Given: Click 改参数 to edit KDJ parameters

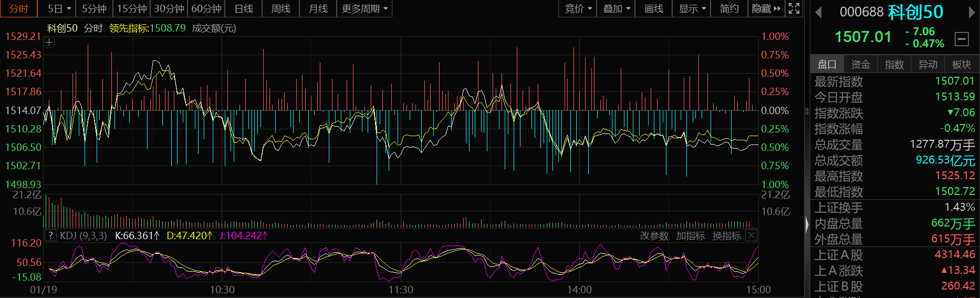Looking at the screenshot, I should tap(654, 236).
